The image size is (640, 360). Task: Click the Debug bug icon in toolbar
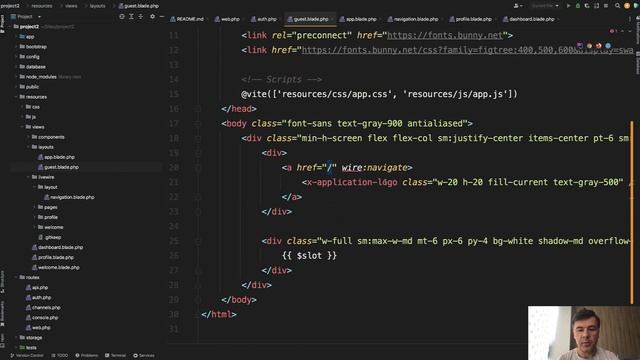point(578,6)
